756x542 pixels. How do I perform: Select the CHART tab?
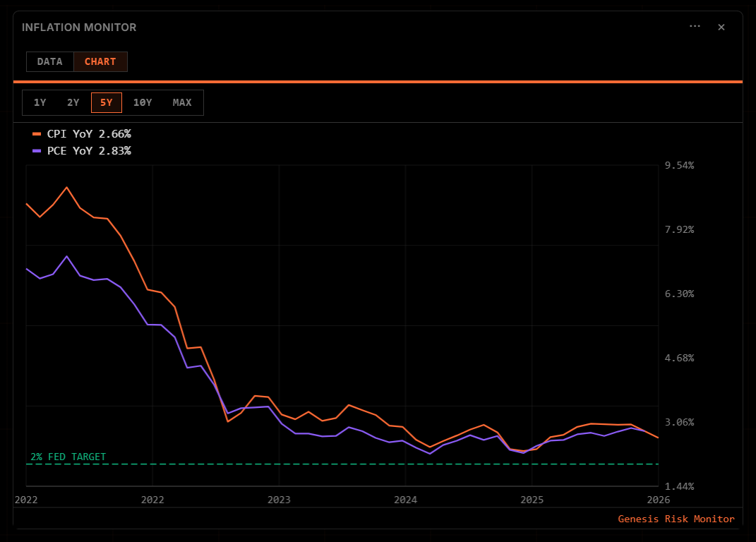100,61
